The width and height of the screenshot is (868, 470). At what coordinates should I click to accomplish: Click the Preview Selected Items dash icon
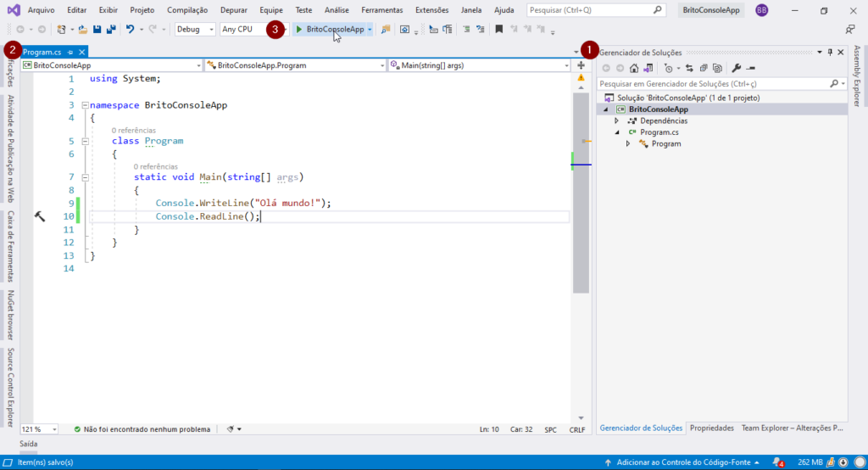point(751,68)
